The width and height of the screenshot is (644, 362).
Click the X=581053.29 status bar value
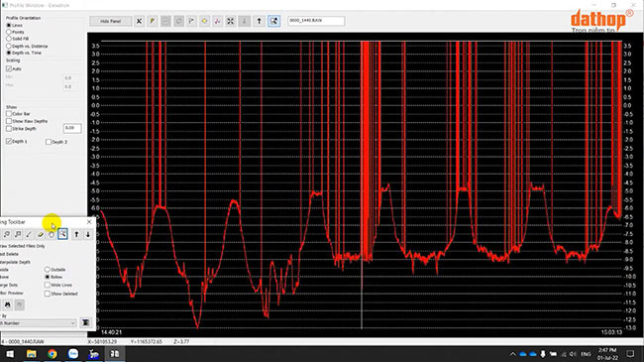click(102, 342)
